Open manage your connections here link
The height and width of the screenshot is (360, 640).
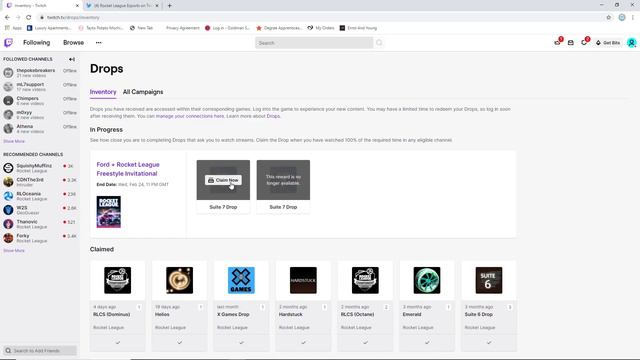[x=190, y=116]
